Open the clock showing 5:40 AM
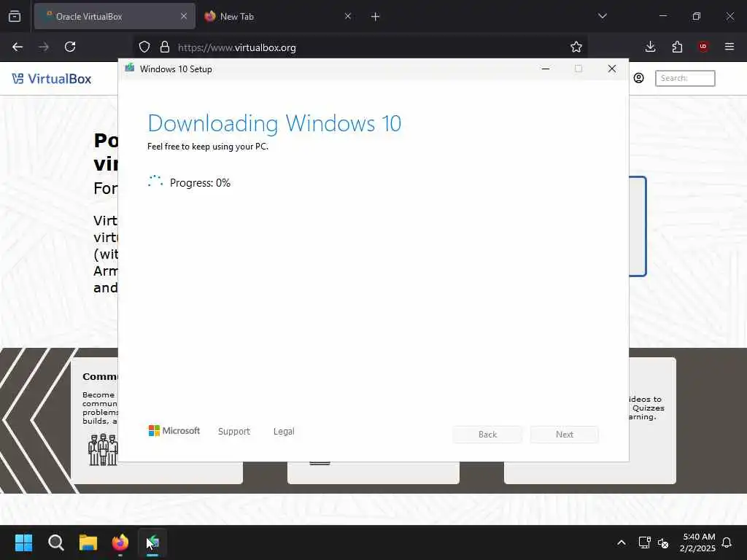747x560 pixels. 697,542
